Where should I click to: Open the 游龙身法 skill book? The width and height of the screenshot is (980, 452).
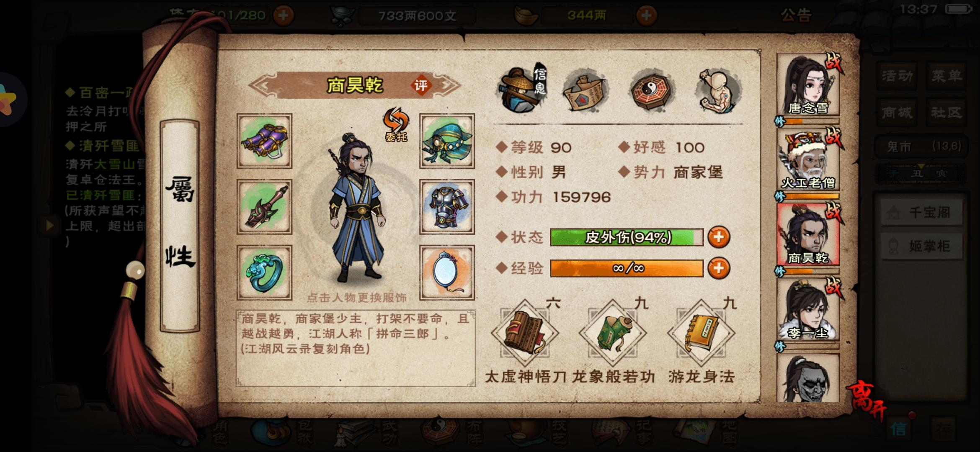(701, 334)
